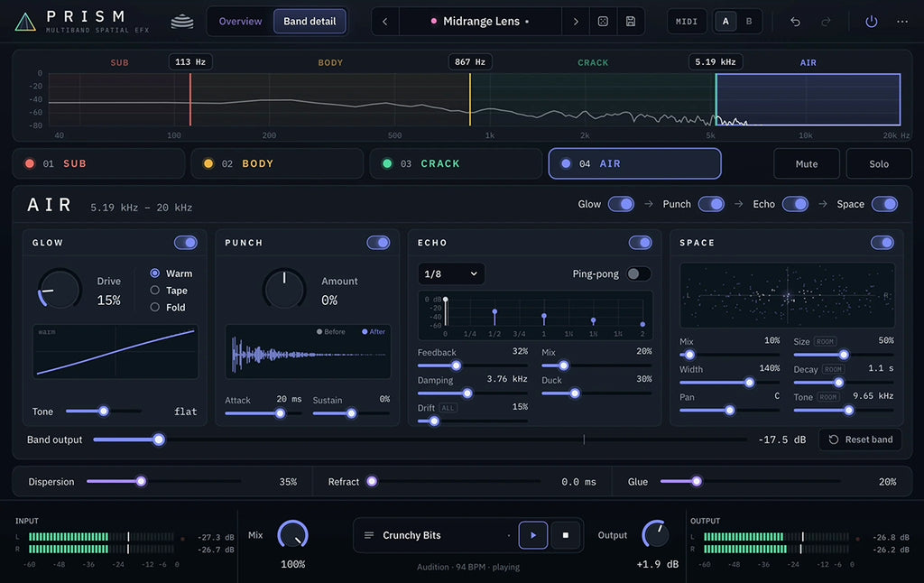This screenshot has width=924, height=583.
Task: Open the Crunchy Bits audition sample selector
Action: 440,535
